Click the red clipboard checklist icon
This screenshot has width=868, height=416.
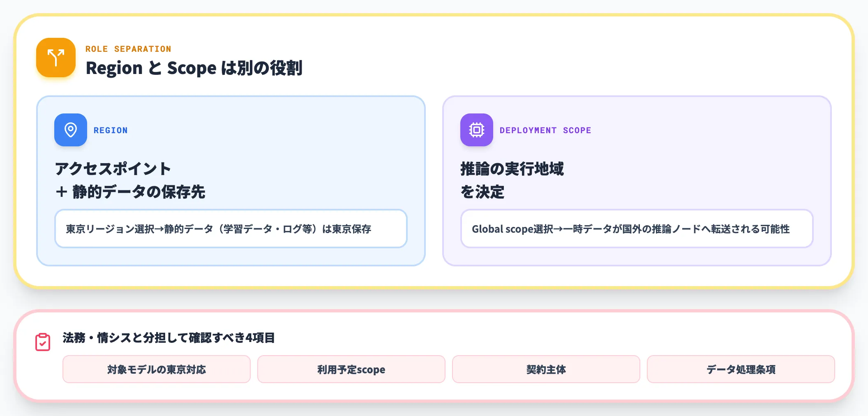click(43, 342)
